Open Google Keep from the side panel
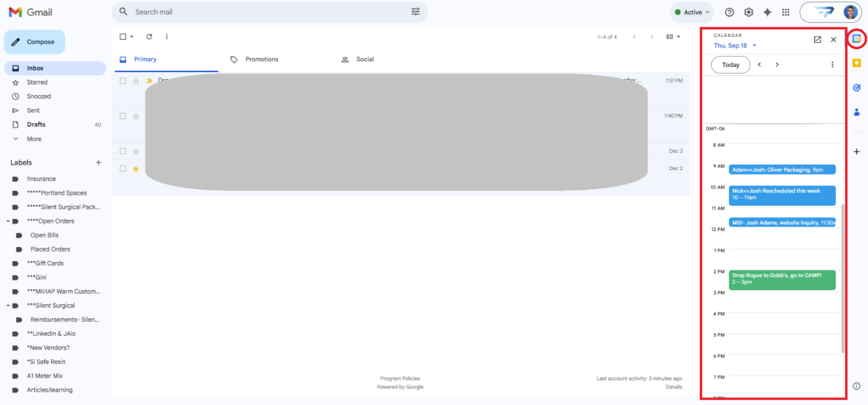The image size is (868, 405). [856, 63]
